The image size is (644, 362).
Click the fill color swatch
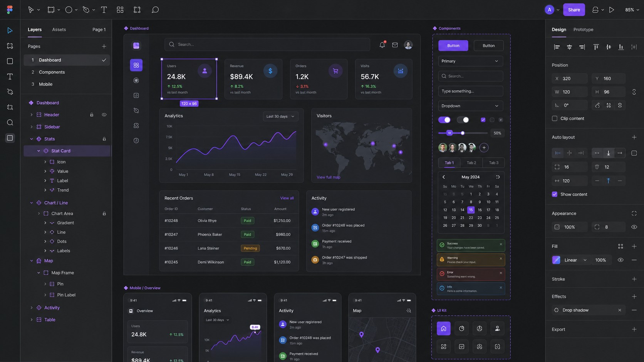point(556,260)
